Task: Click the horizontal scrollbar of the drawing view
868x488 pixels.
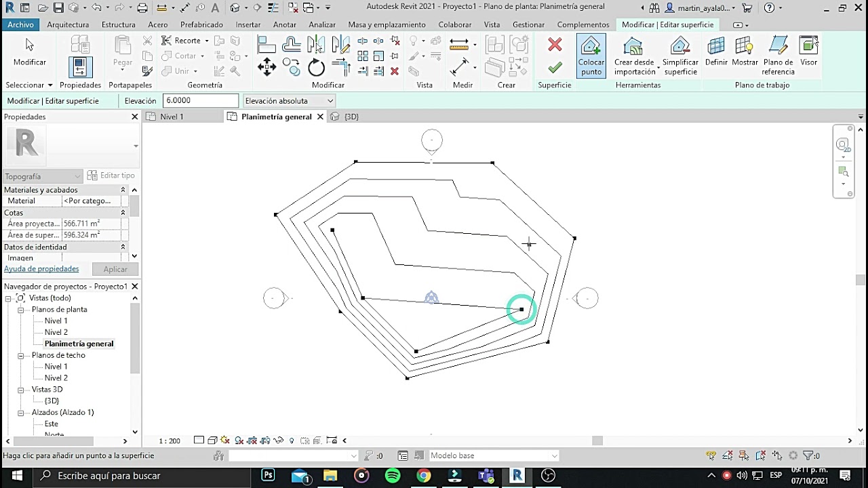Action: (597, 441)
